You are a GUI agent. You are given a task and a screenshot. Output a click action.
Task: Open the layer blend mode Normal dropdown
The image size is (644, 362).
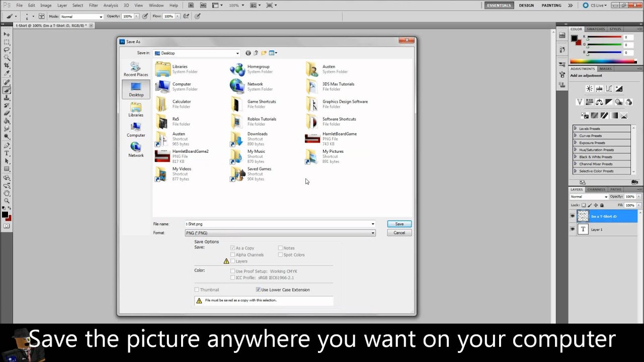589,197
